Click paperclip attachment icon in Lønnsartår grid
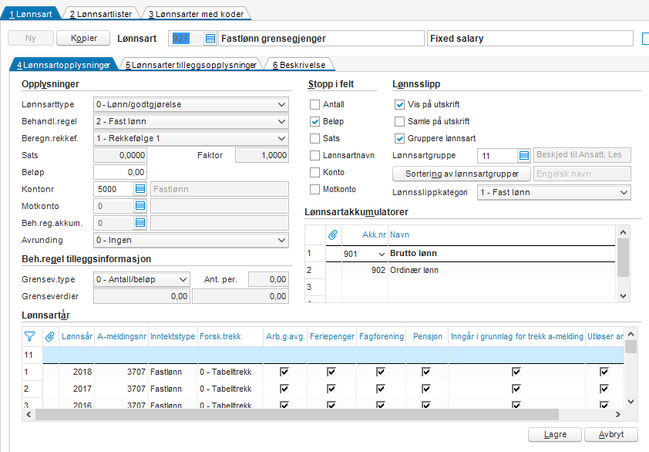 coord(49,337)
